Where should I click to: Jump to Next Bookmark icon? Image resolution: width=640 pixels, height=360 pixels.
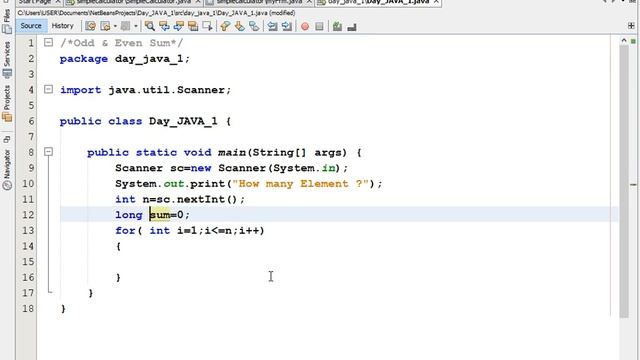(x=240, y=26)
